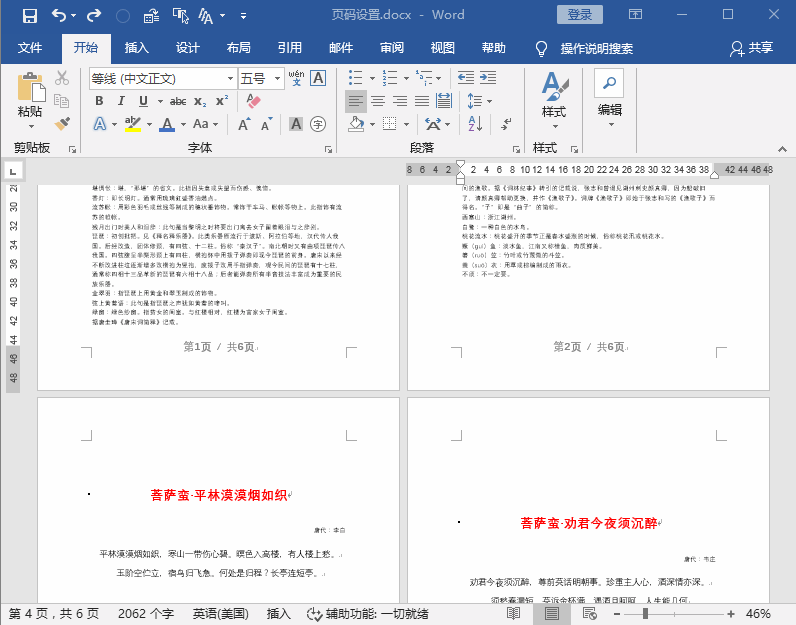Viewport: 796px width, 625px height.
Task: Open the font size dropdown 五号
Action: 277,78
